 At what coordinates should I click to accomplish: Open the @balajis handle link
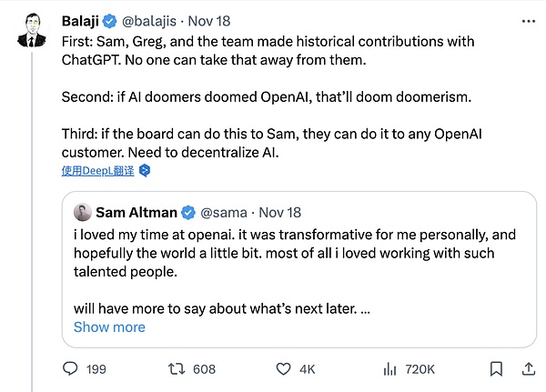click(157, 20)
